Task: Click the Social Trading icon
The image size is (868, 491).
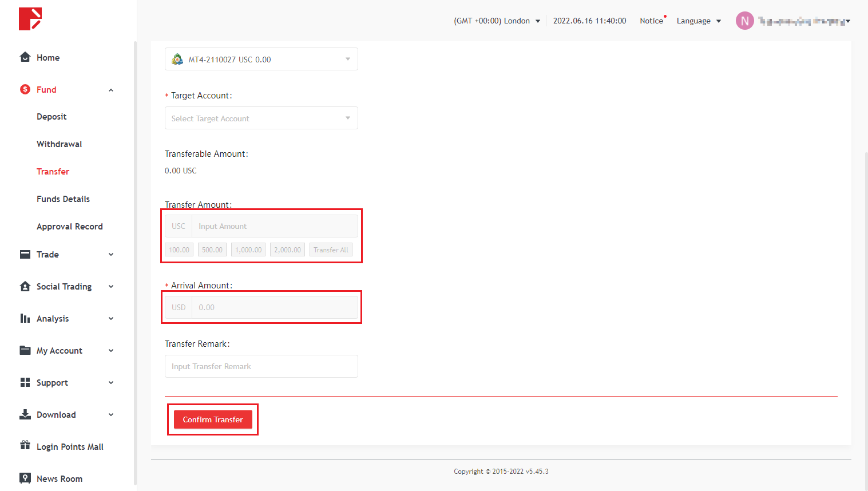Action: [25, 287]
